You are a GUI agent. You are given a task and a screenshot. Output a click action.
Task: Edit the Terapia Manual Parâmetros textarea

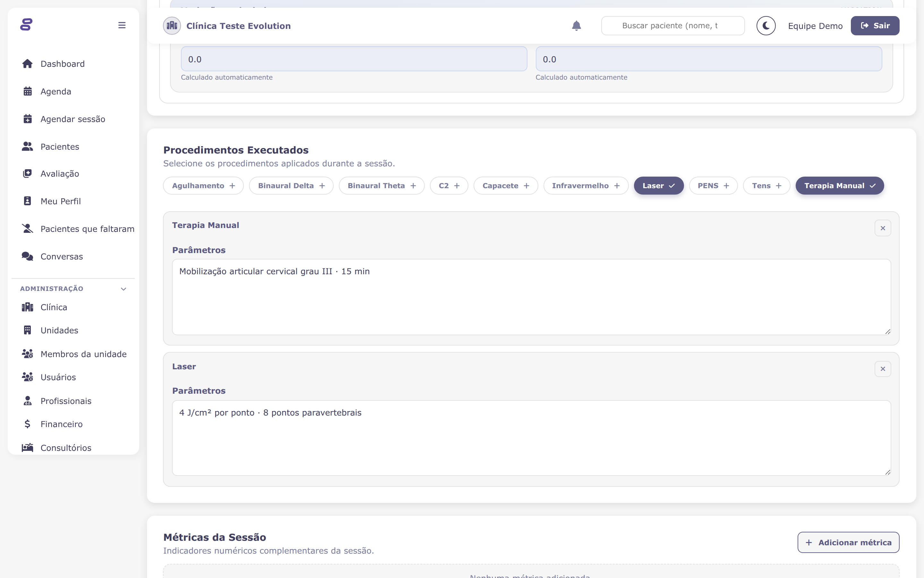click(x=532, y=297)
